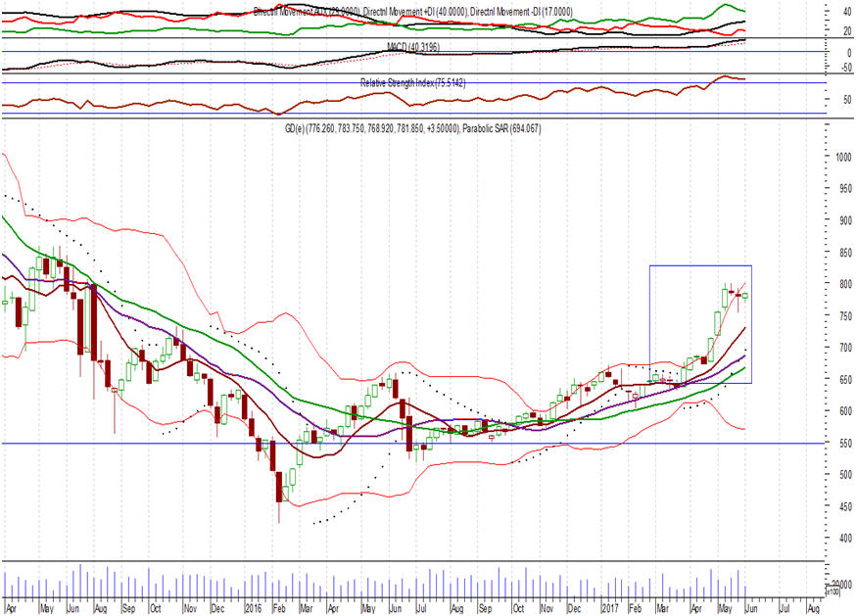Click the 1000 price level label

(x=843, y=157)
